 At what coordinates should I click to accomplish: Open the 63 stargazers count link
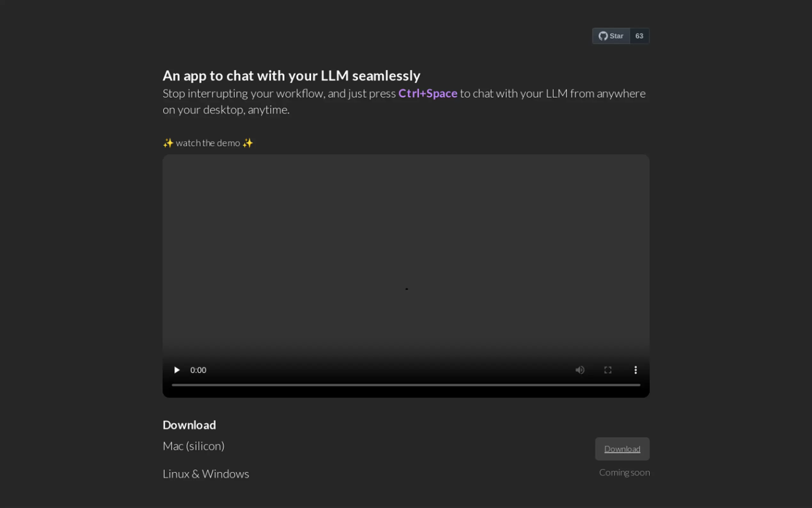[x=639, y=36]
